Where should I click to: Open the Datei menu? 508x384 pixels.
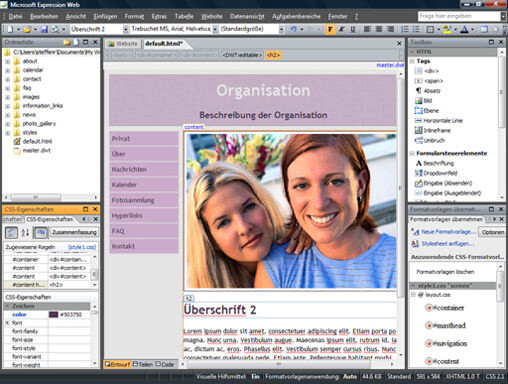(16, 16)
